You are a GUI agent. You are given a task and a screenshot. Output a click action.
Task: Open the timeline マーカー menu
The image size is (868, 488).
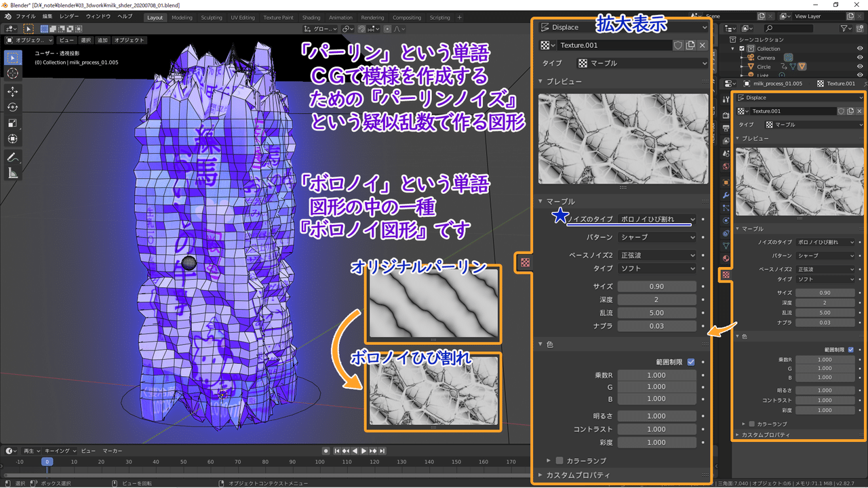pyautogui.click(x=113, y=451)
